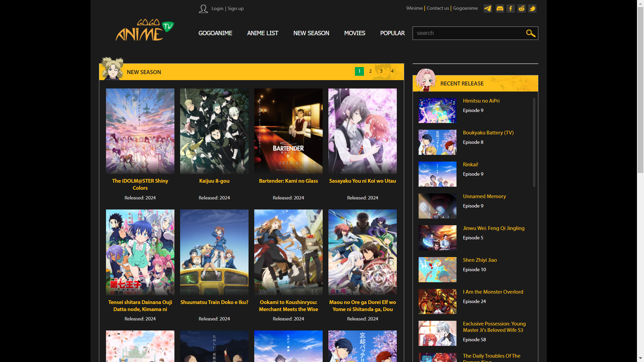Open the MOVIES menu item
The height and width of the screenshot is (362, 644).
(x=355, y=33)
